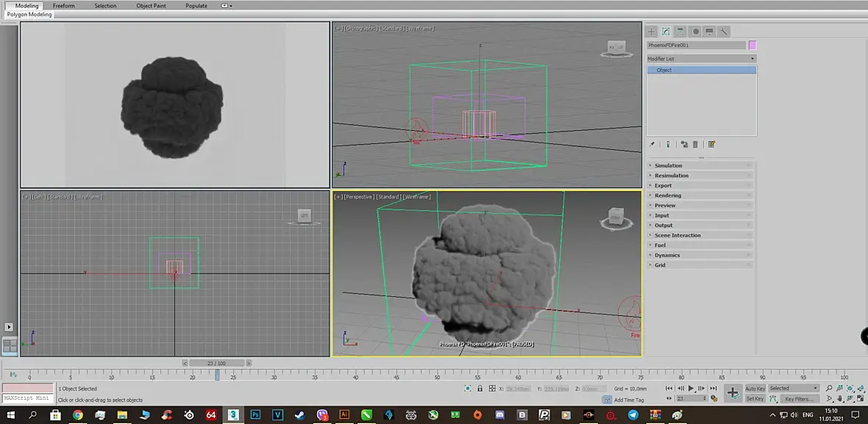Viewport: 868px width, 424px height.
Task: Open the Motion panel icon
Action: tap(695, 32)
